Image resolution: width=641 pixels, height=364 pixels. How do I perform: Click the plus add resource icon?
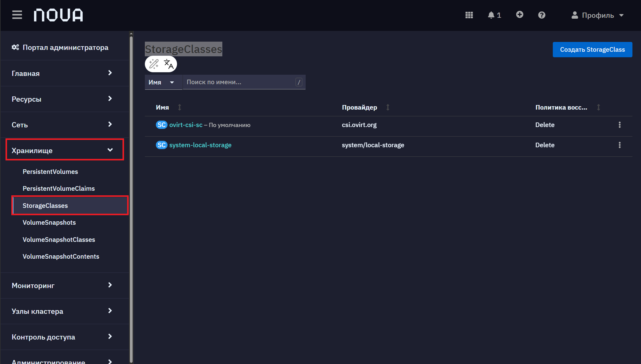pyautogui.click(x=519, y=14)
